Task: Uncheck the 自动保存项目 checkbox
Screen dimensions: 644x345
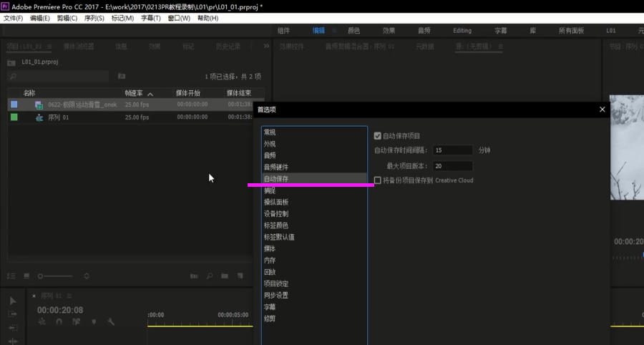Action: click(x=377, y=136)
